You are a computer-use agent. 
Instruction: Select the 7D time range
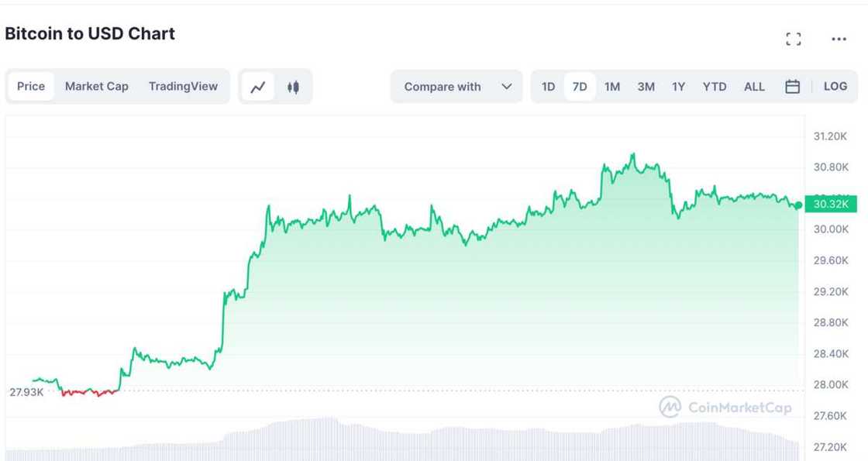(580, 87)
